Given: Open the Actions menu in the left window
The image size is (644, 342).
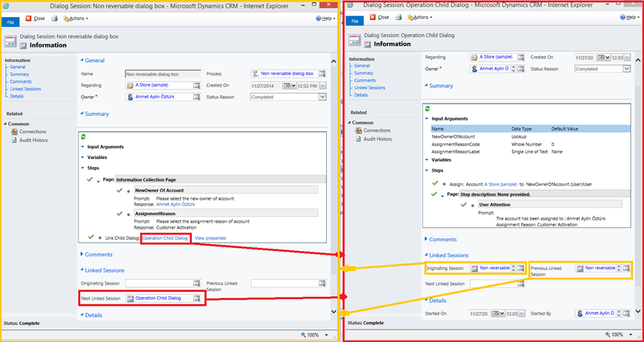Looking at the screenshot, I should pos(76,19).
